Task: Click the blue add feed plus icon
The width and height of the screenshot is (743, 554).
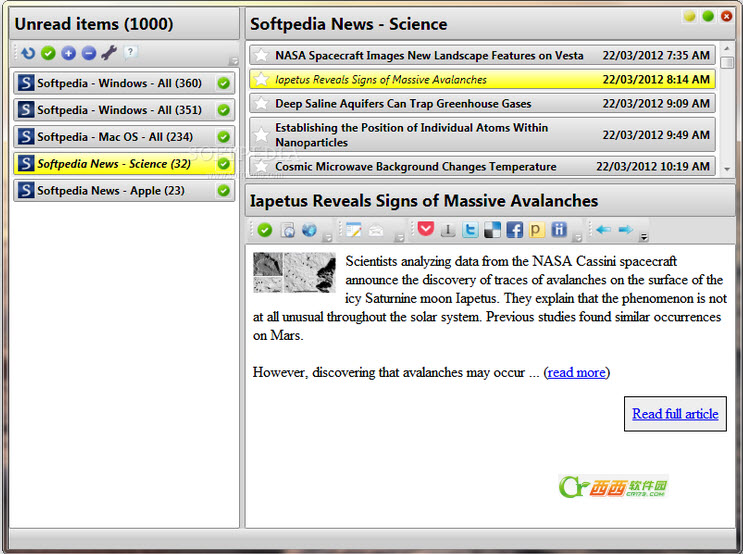Action: 69,53
